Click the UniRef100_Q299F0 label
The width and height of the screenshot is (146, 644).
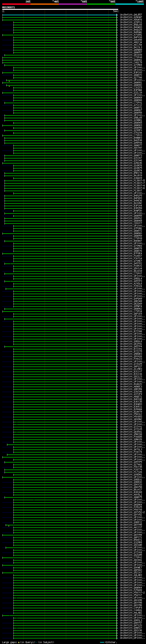[x=131, y=130]
